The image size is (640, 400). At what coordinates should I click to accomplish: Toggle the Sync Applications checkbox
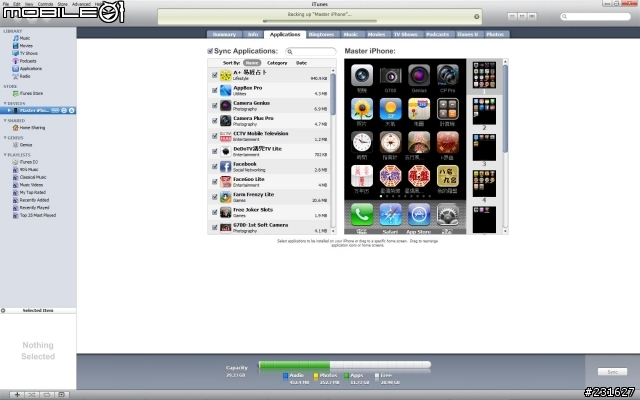tap(210, 51)
